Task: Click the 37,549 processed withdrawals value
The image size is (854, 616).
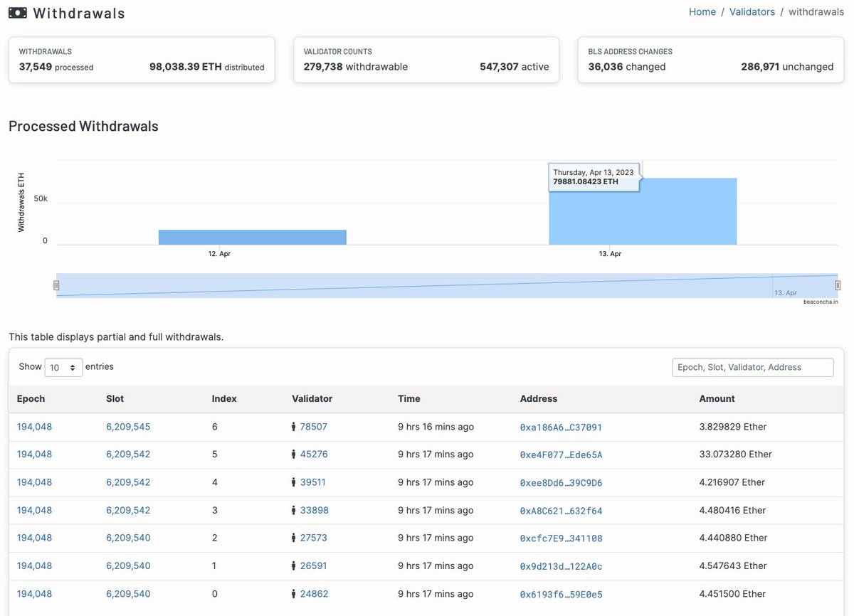Action: [56, 67]
